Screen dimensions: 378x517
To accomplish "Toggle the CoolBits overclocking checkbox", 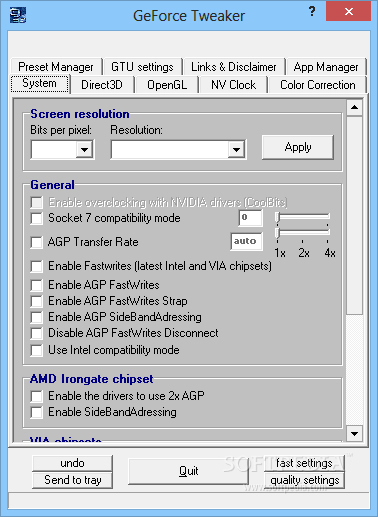I will 36,202.
